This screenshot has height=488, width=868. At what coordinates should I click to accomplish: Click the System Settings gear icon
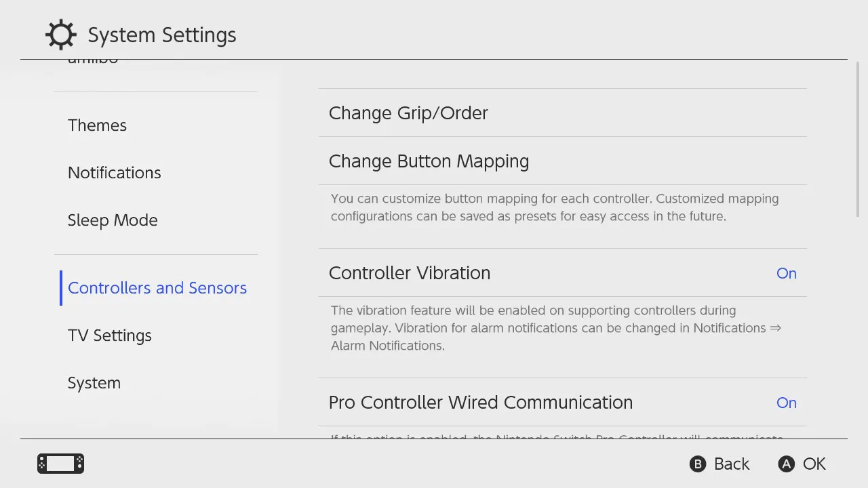(x=60, y=35)
